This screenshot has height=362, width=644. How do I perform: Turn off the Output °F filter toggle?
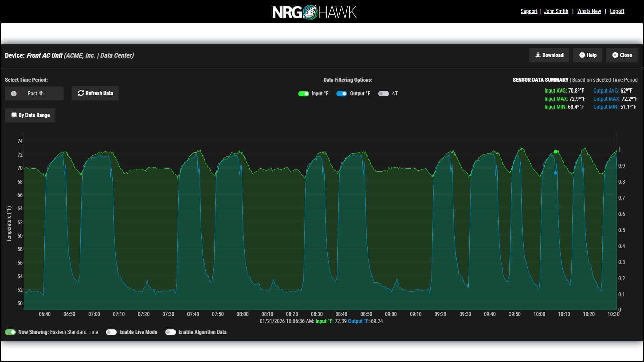tap(342, 94)
